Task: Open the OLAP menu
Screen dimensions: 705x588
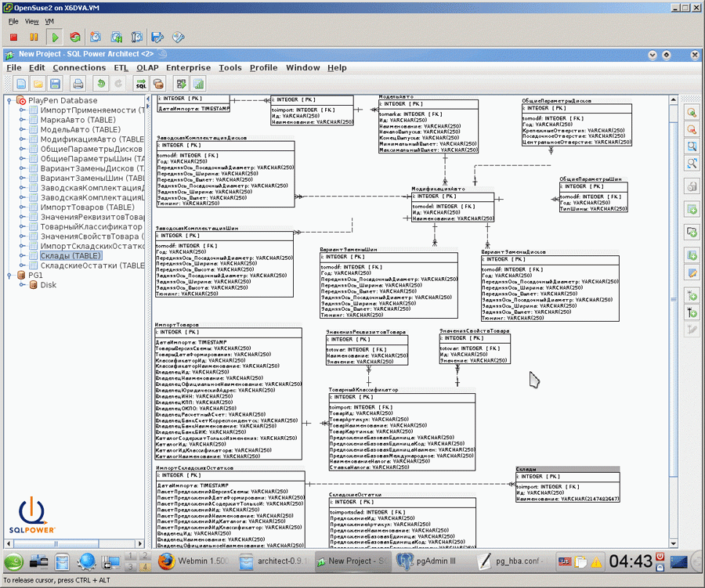Action: (x=147, y=67)
